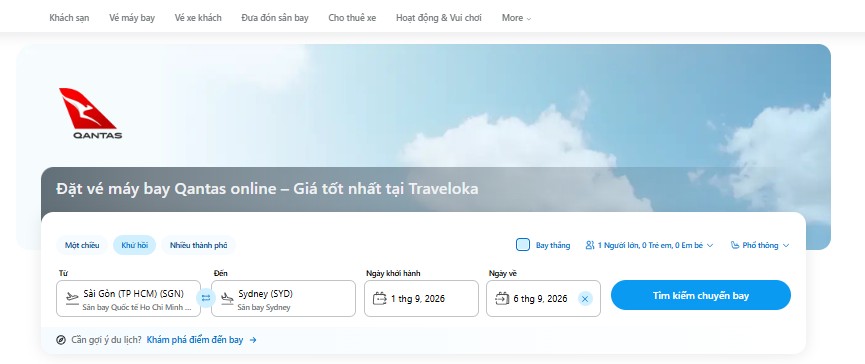Click the arrow after Khám phá điểm đến bay
This screenshot has width=865, height=364.
[253, 340]
